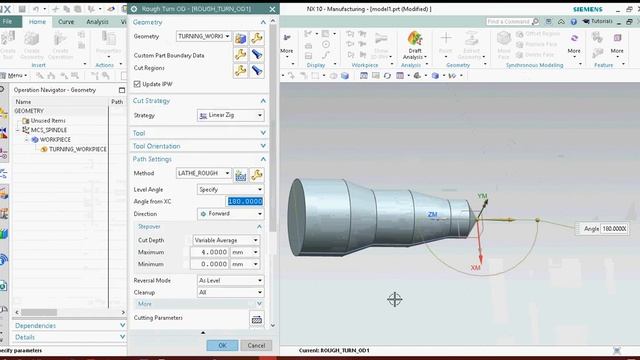The image size is (640, 360).
Task: Switch to the Analysis ribbon tab
Action: coord(97,22)
